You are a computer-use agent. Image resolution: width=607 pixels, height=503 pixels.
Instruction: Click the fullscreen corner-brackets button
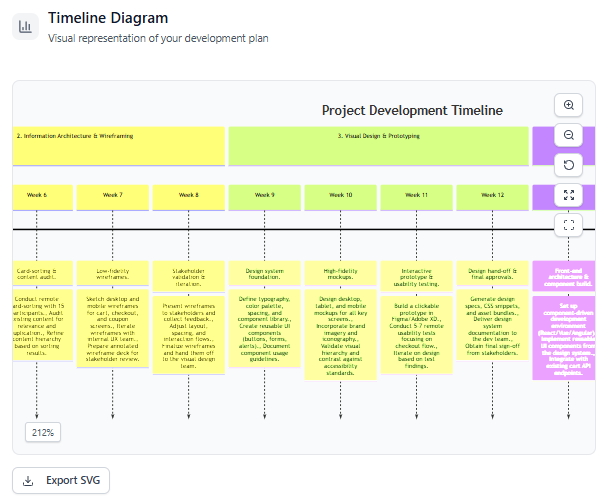pyautogui.click(x=568, y=225)
